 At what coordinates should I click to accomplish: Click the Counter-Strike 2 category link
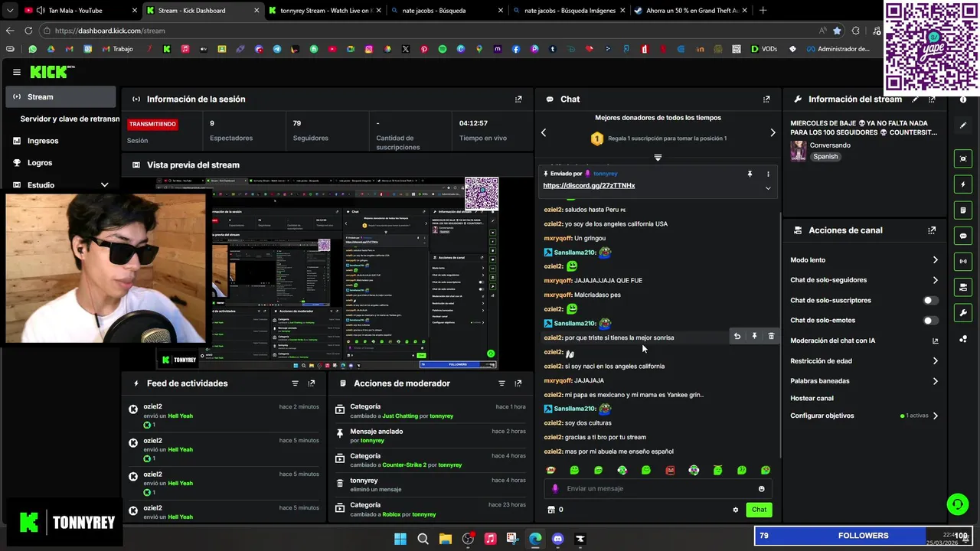(x=410, y=465)
